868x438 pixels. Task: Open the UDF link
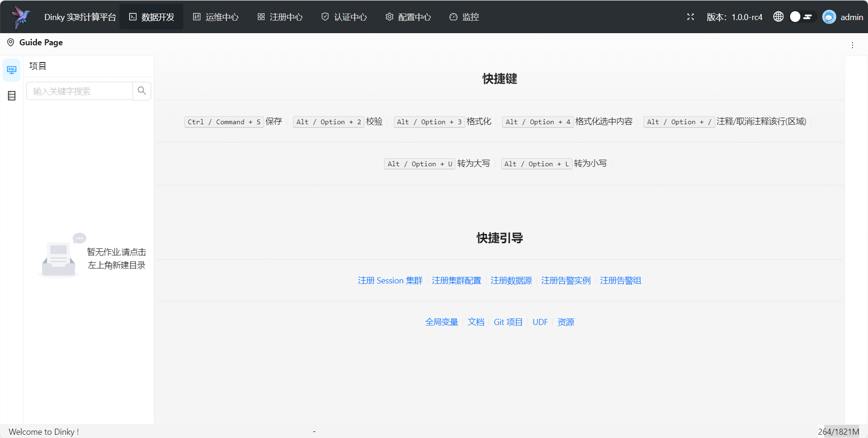(540, 322)
